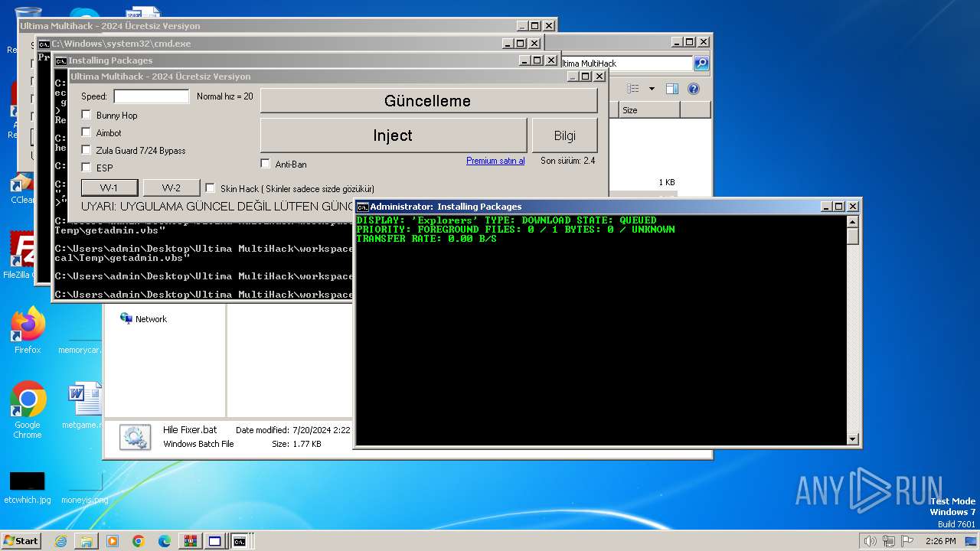This screenshot has height=551, width=980.
Task: Click Hile Fixer.bat filename in details pane
Action: (190, 430)
